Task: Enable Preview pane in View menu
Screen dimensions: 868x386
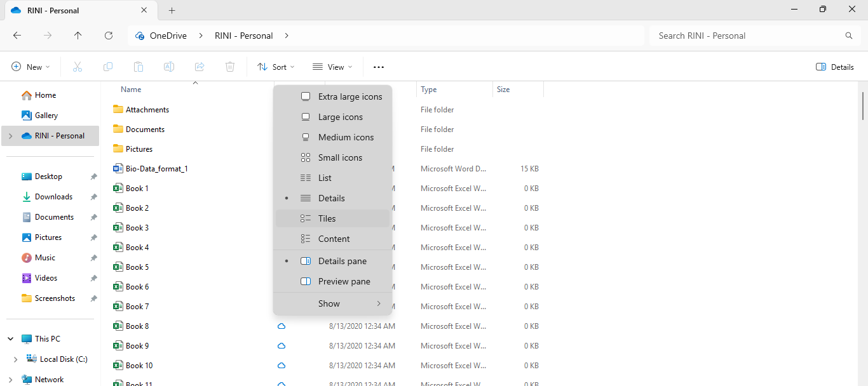Action: (344, 281)
